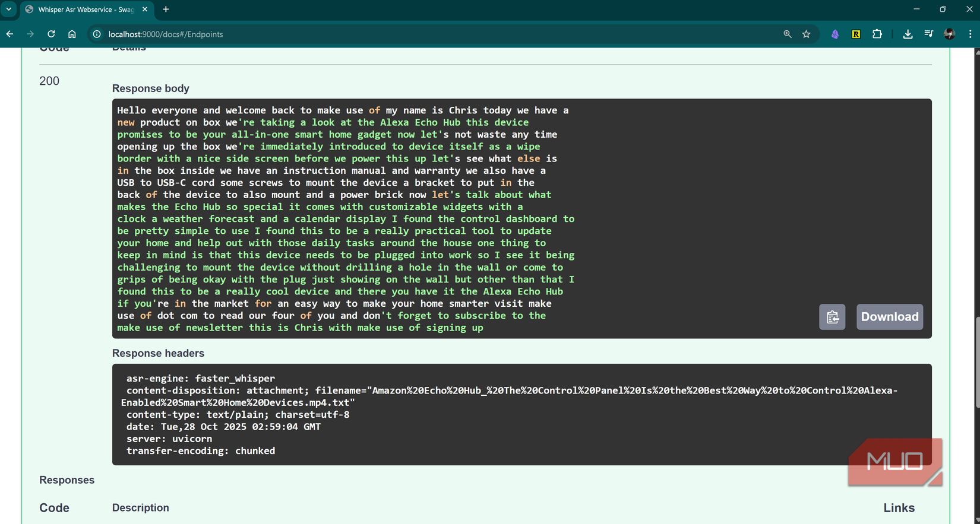Go forward in browser history
This screenshot has height=524, width=980.
30,34
